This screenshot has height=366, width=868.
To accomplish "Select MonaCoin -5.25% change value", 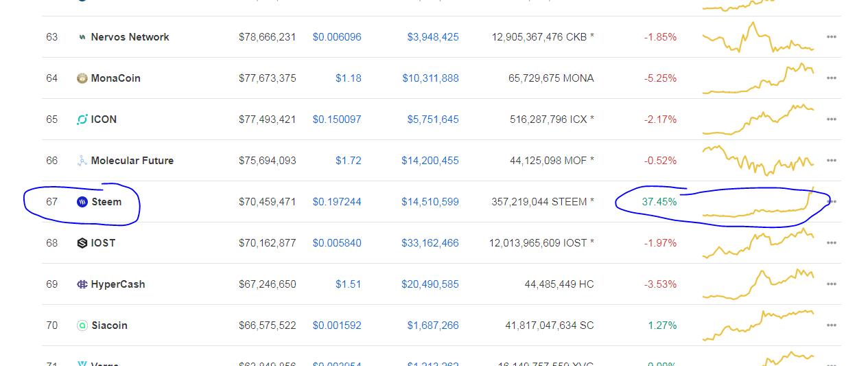I will (660, 78).
